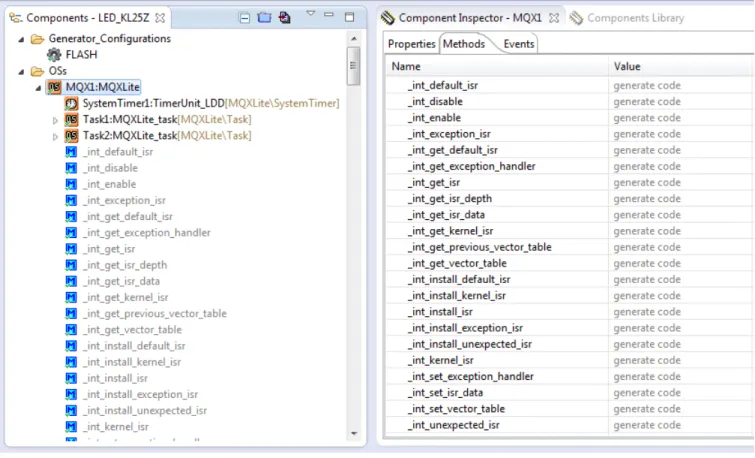Click the folder icon in Components view toolbar
This screenshot has height=458, width=755.
coord(264,18)
